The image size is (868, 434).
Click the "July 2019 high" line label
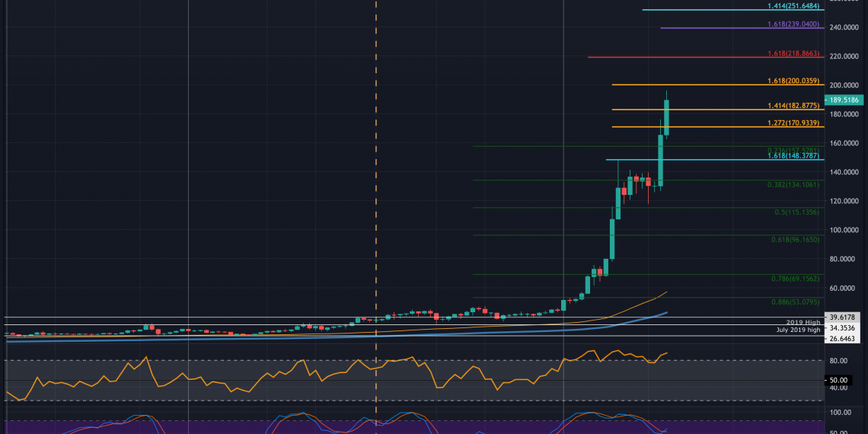797,330
